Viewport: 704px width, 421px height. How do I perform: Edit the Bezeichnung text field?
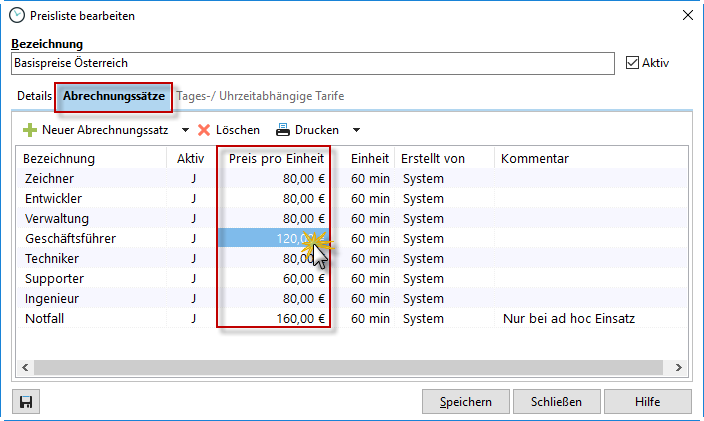pyautogui.click(x=312, y=63)
